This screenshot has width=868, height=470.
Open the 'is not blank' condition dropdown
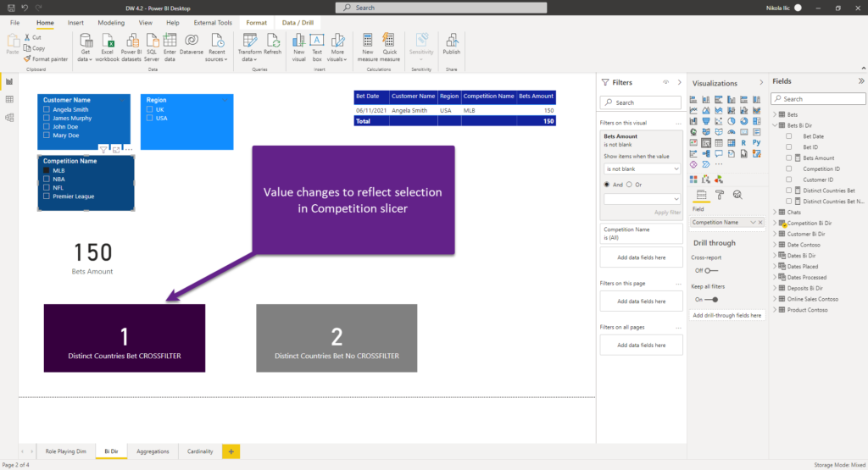click(642, 169)
